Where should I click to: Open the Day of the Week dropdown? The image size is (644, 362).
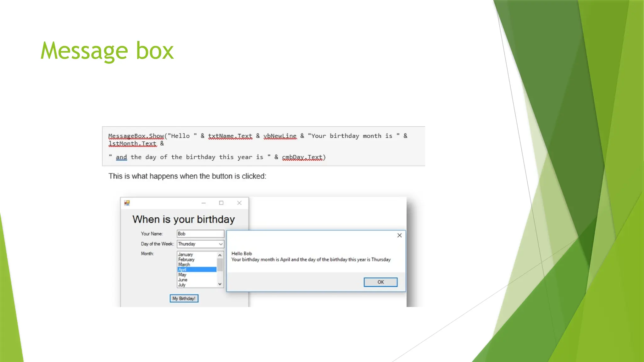(221, 244)
